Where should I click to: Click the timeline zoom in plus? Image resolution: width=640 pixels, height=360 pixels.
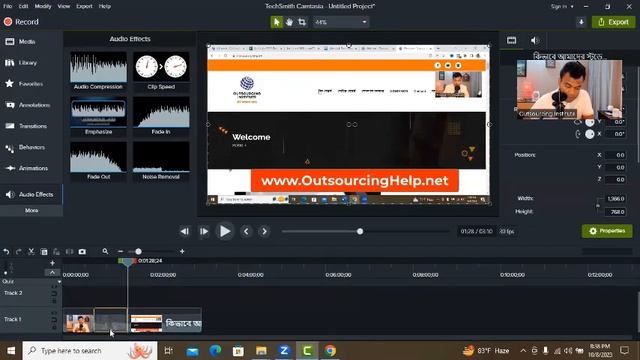(x=182, y=251)
